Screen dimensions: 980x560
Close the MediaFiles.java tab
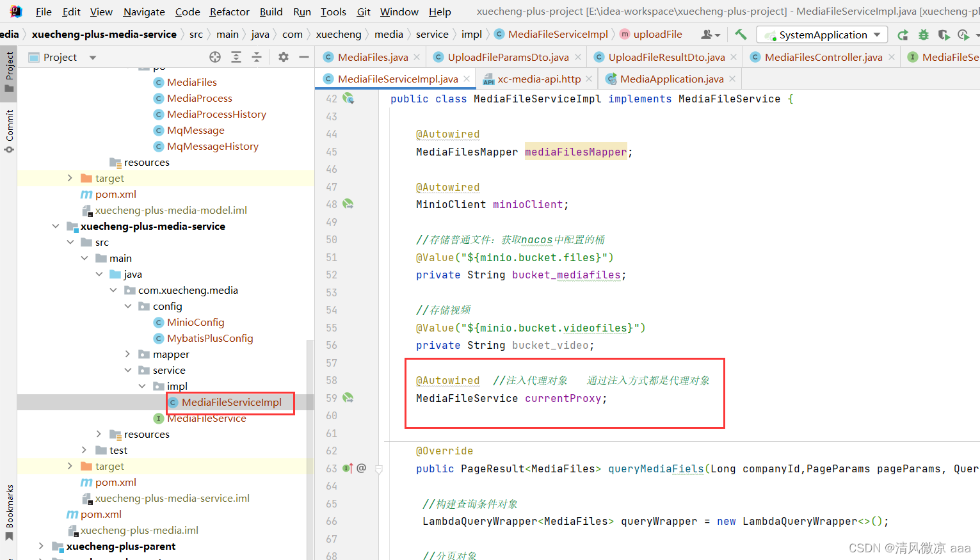coord(417,57)
